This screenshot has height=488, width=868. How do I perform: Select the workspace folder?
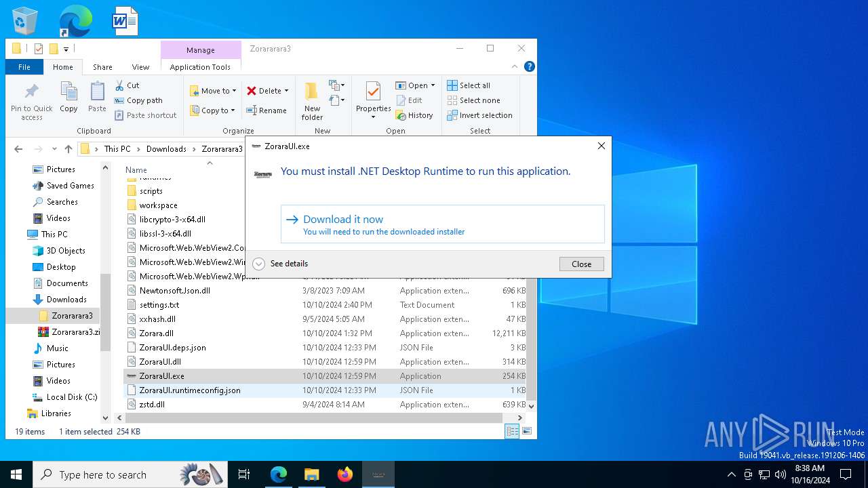coord(158,205)
